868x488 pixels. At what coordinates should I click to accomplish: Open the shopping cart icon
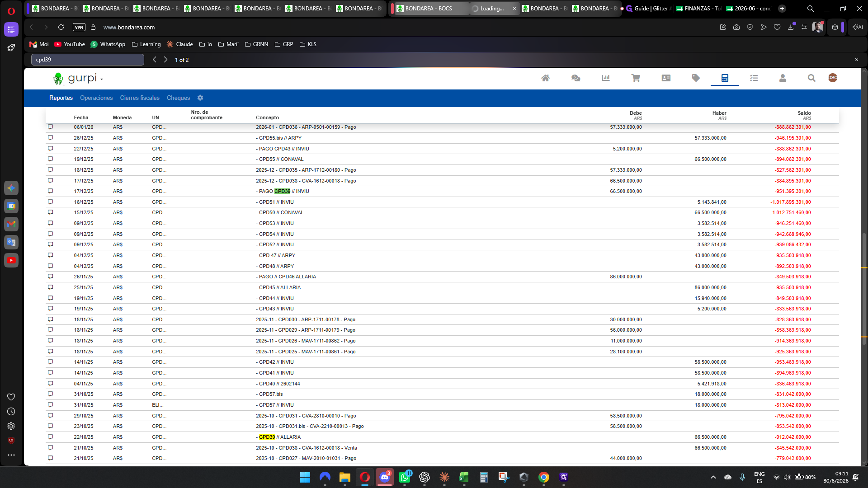(636, 78)
